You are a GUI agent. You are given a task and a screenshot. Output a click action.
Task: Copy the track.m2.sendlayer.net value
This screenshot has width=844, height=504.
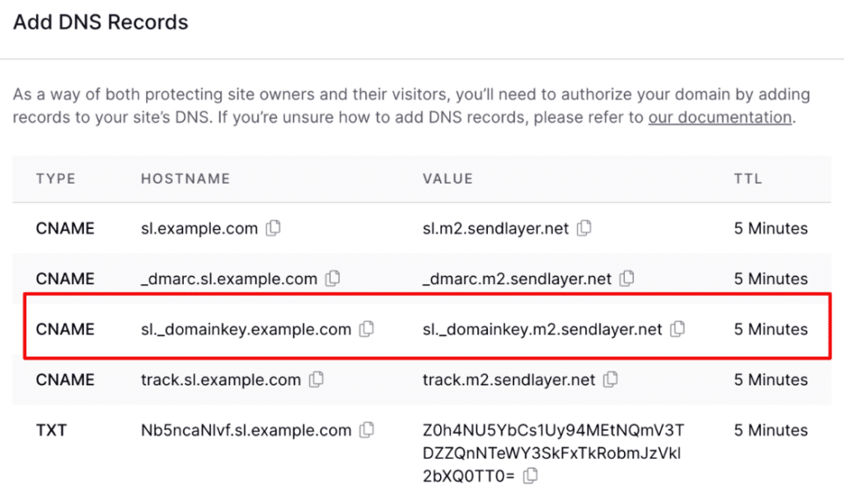[610, 380]
